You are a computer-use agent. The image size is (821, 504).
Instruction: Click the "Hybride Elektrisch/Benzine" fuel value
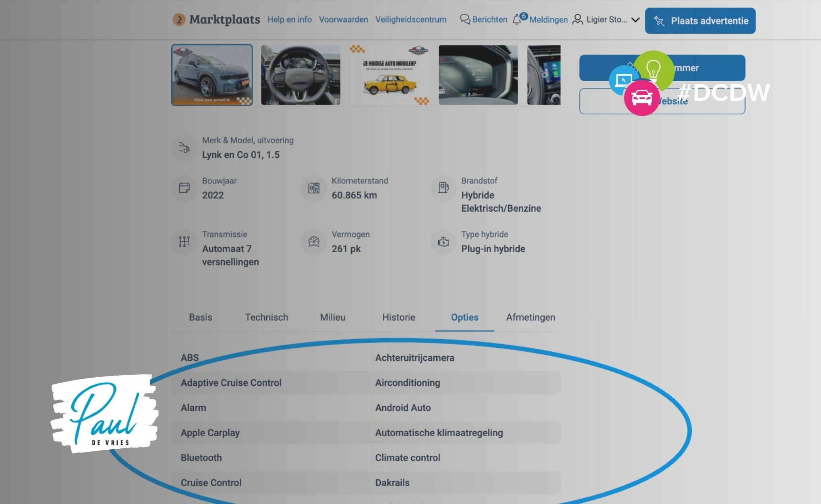tap(501, 202)
